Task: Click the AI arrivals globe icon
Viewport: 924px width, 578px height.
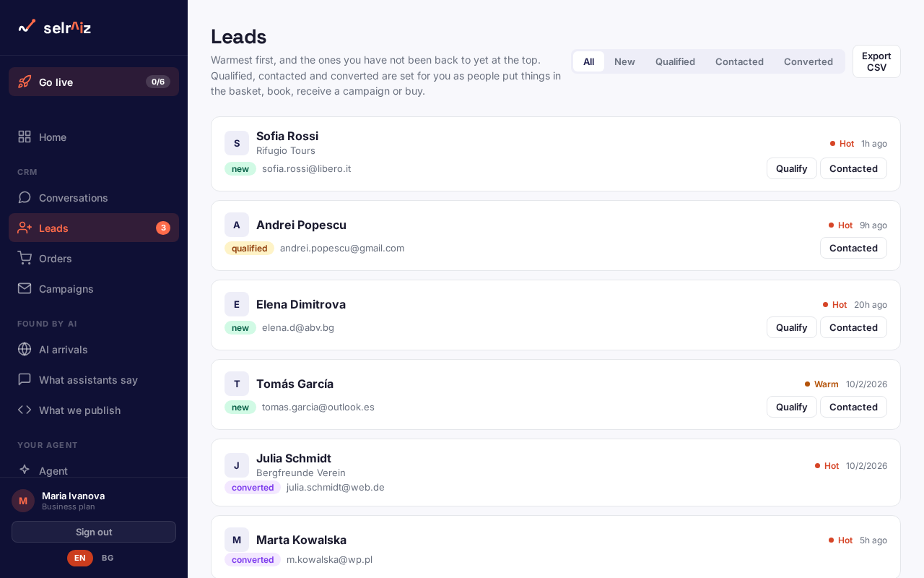Action: (25, 349)
